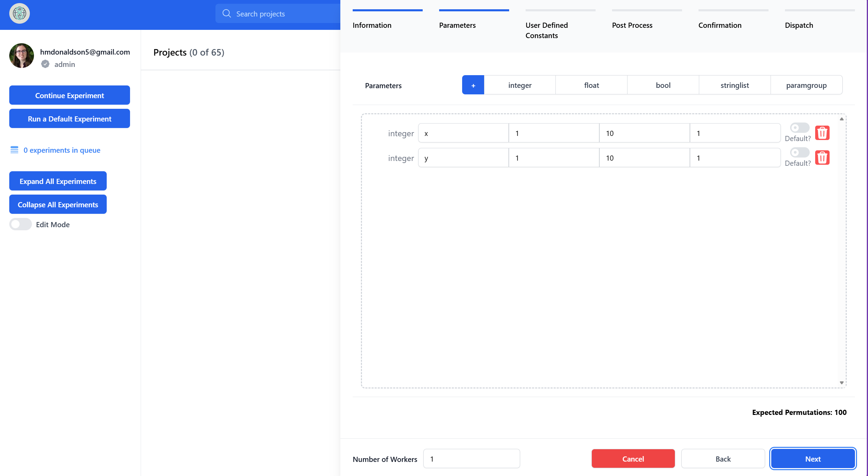The width and height of the screenshot is (868, 476).
Task: Click the search magnifier icon
Action: pos(226,14)
